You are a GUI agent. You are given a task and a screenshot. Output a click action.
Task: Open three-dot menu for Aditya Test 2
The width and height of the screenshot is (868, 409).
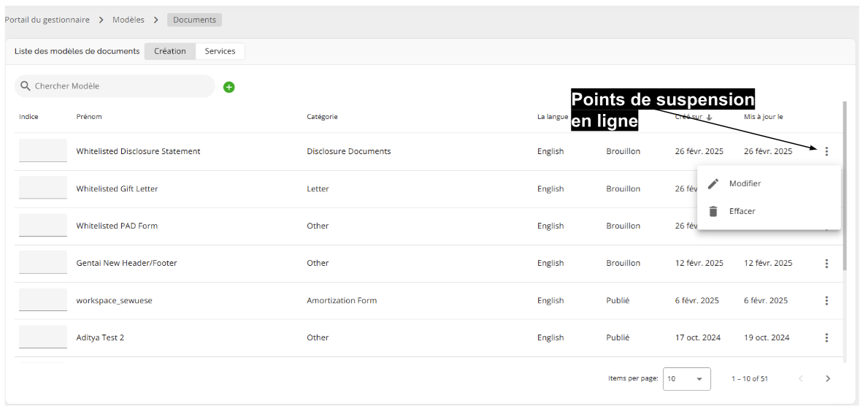tap(826, 337)
